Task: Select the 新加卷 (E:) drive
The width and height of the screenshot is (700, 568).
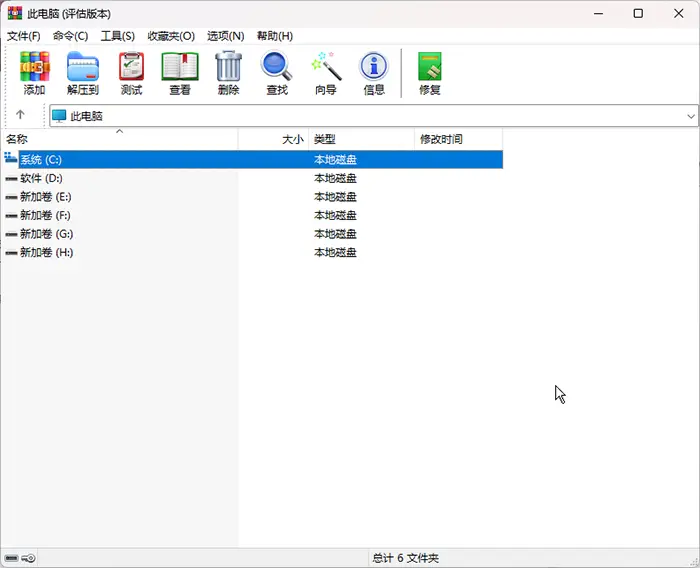Action: 46,197
